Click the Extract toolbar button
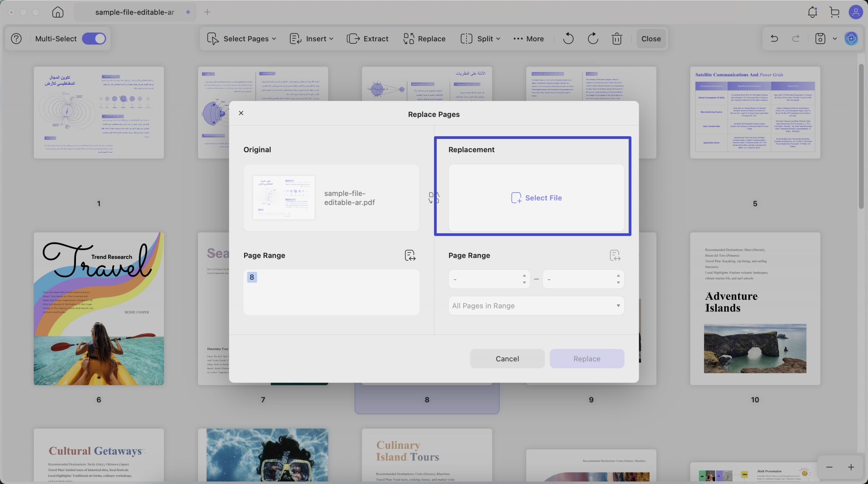Viewport: 868px width, 484px height. [368, 39]
